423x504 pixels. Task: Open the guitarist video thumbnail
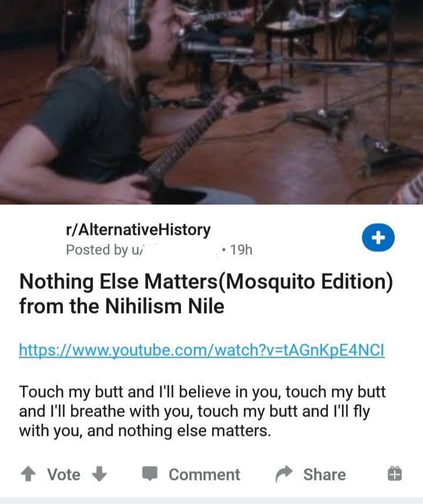click(211, 102)
